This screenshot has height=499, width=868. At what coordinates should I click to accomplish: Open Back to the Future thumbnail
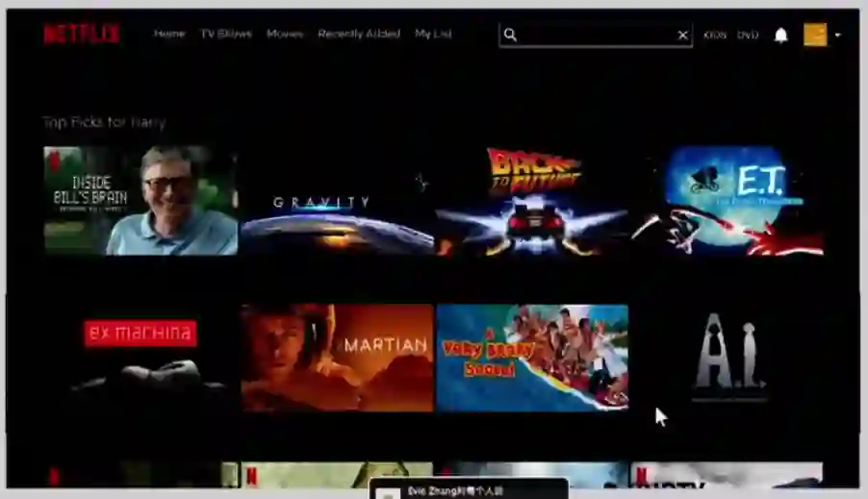pos(532,200)
